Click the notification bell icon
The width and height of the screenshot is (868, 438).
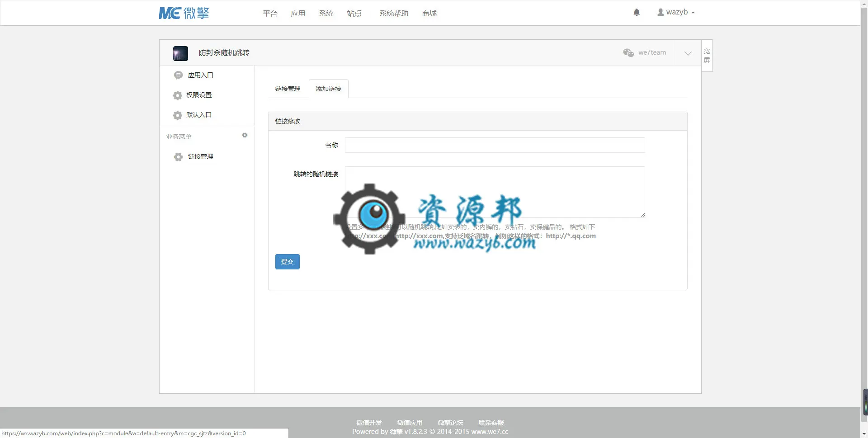coord(637,12)
